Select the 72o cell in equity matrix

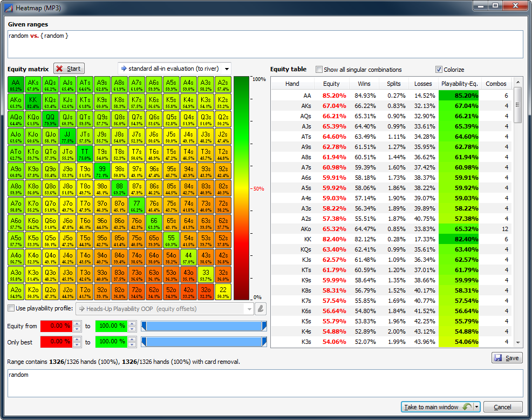(137, 292)
